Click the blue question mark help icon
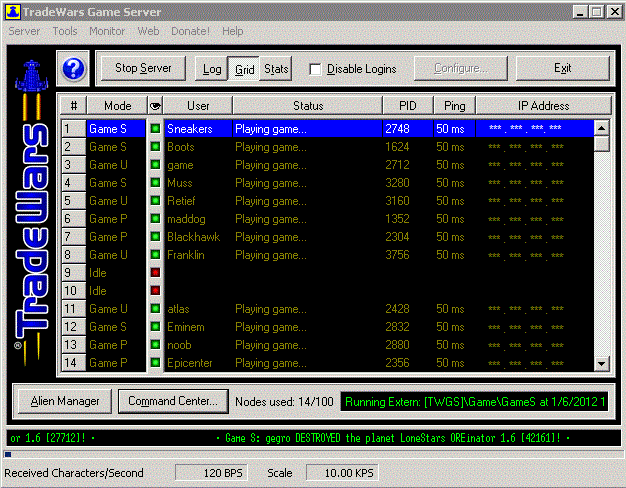The image size is (626, 488). click(x=75, y=69)
